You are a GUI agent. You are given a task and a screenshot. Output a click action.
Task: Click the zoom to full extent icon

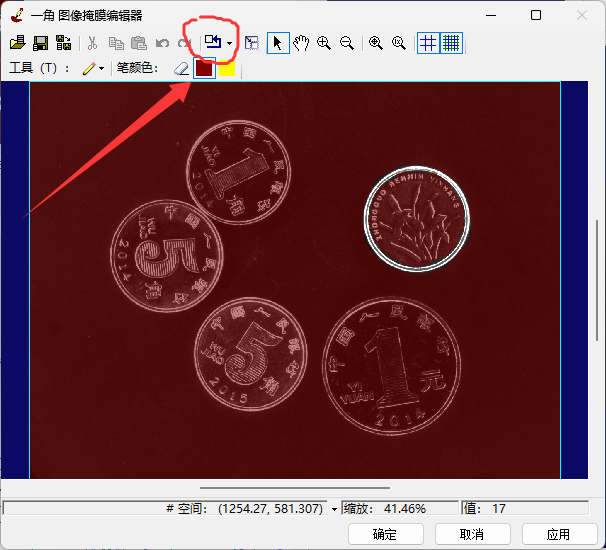(x=376, y=43)
